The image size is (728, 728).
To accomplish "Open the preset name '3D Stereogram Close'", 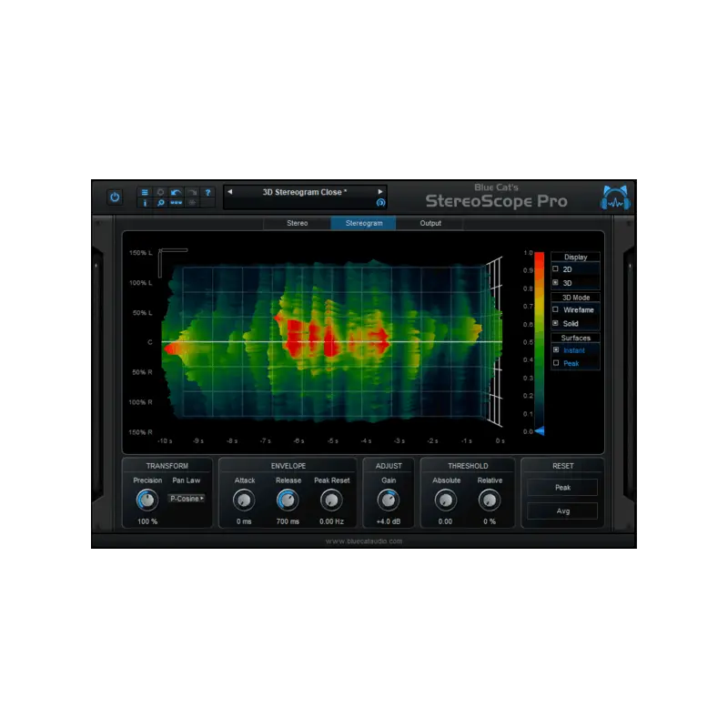I will (x=305, y=192).
